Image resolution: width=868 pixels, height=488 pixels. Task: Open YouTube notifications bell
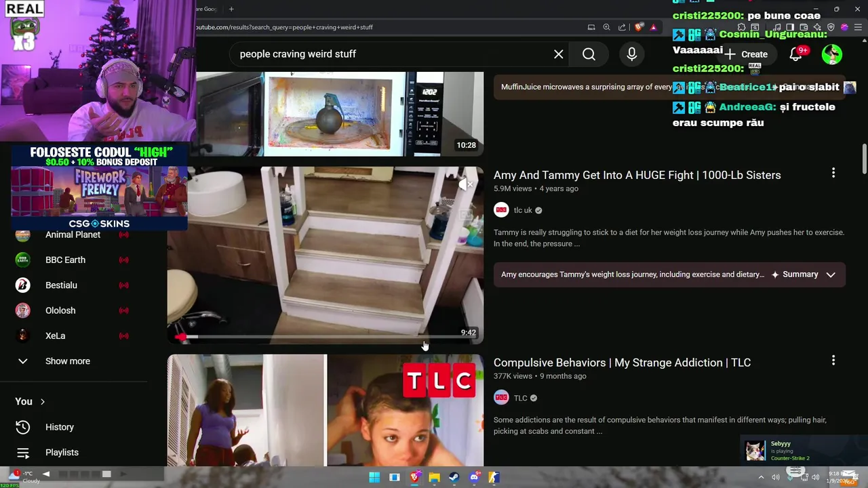coord(796,54)
